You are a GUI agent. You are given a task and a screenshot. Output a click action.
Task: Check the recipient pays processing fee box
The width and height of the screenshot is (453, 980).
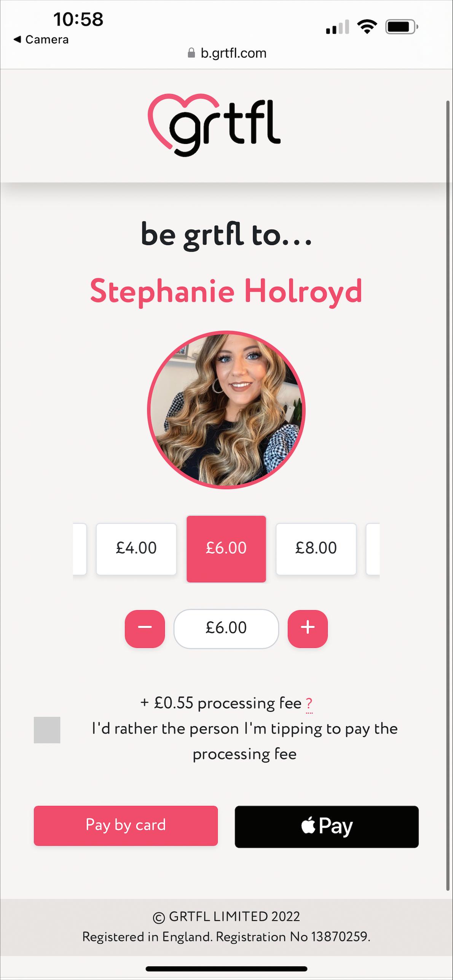47,730
